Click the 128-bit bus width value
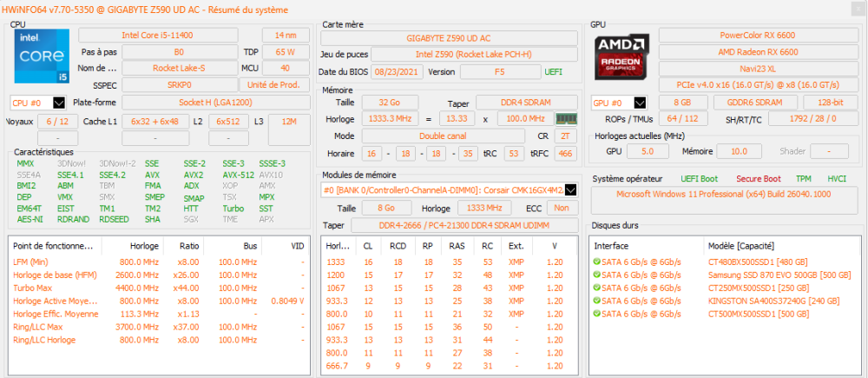 [830, 103]
